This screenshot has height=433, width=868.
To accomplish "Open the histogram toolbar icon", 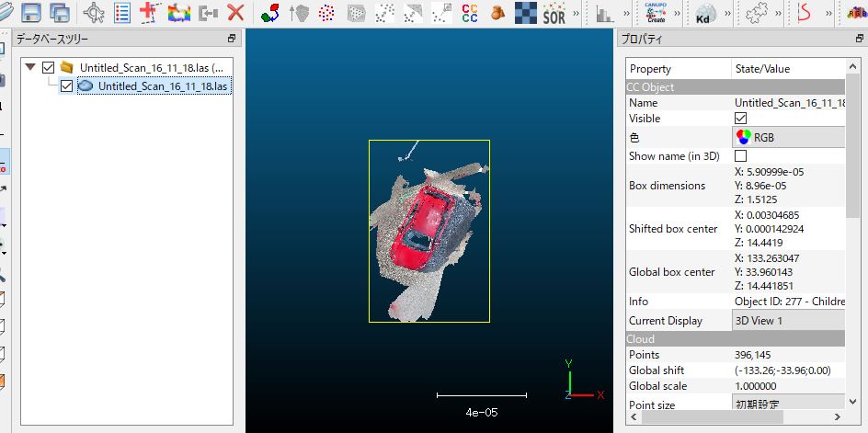I will click(604, 13).
